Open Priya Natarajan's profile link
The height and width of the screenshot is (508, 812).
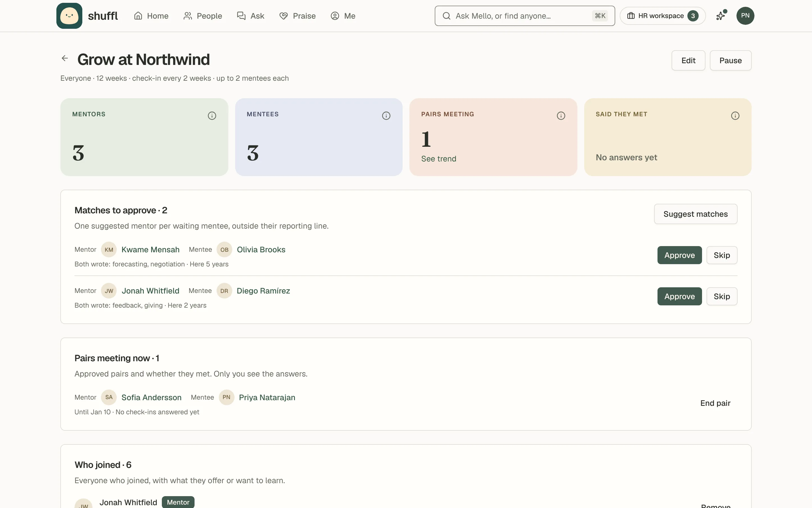pyautogui.click(x=267, y=397)
